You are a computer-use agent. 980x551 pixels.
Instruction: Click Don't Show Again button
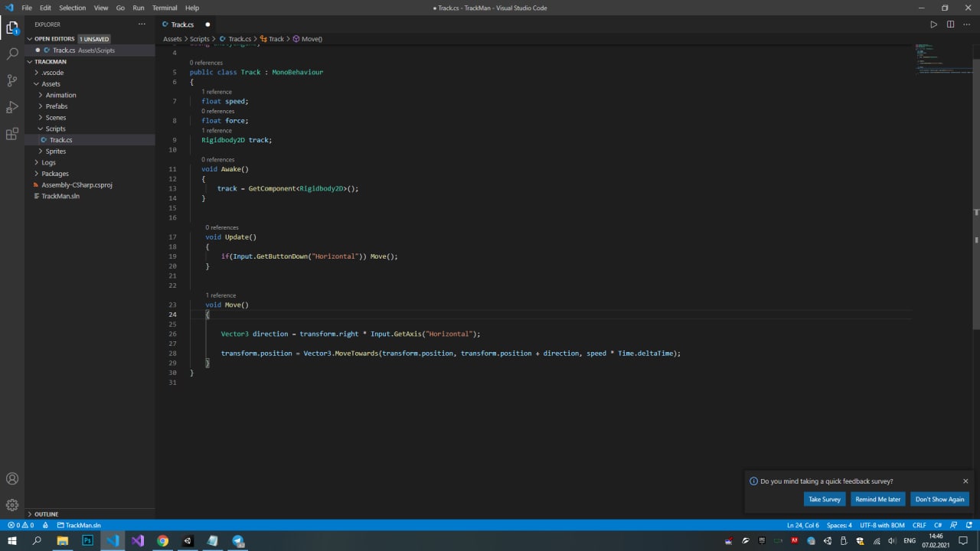click(940, 499)
